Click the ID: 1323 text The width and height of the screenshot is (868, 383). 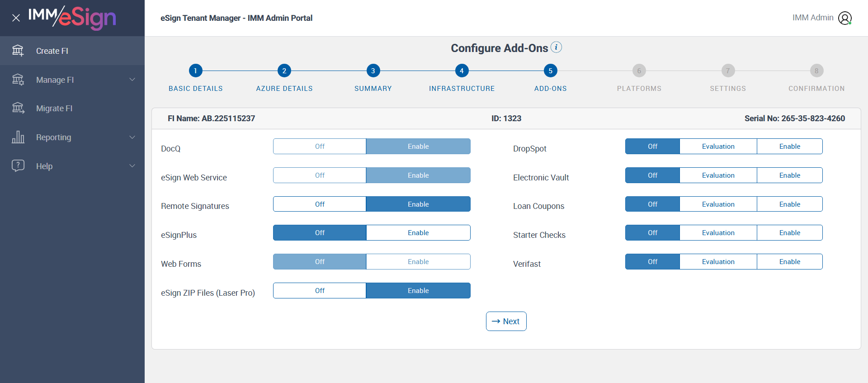[506, 118]
